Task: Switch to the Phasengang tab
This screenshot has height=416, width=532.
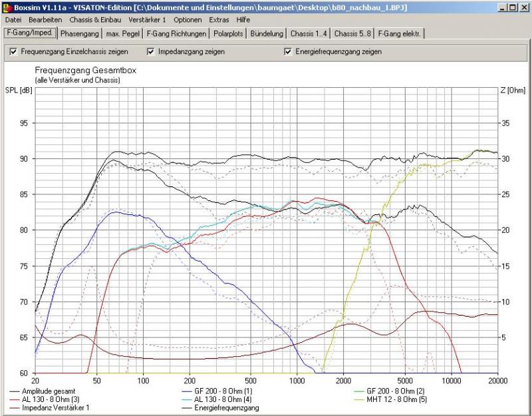Action: click(79, 34)
